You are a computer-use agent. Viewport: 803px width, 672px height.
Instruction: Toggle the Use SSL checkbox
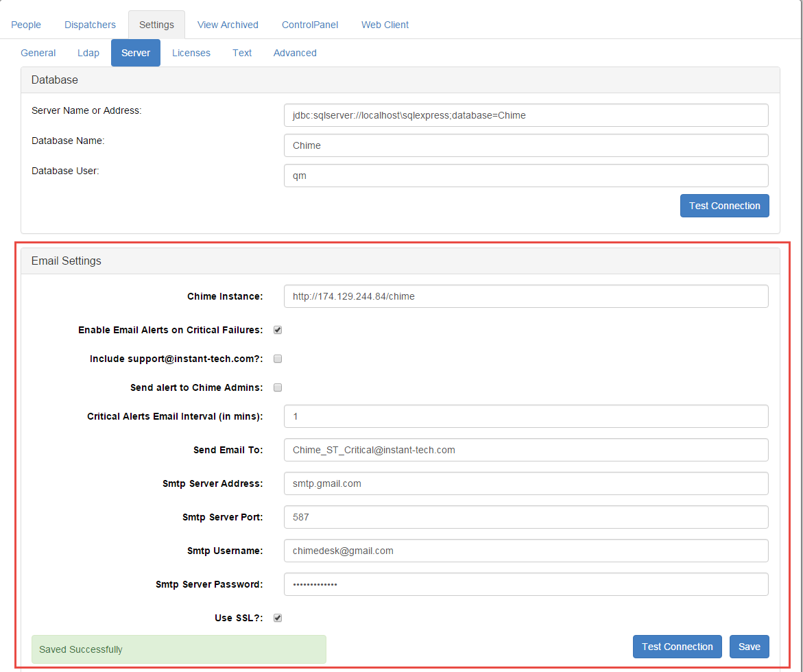click(x=278, y=618)
